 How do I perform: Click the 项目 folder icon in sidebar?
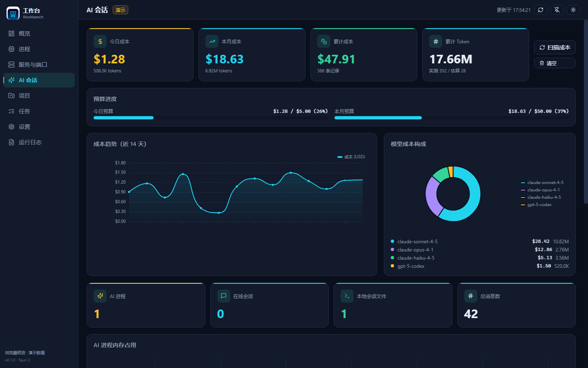click(x=11, y=96)
